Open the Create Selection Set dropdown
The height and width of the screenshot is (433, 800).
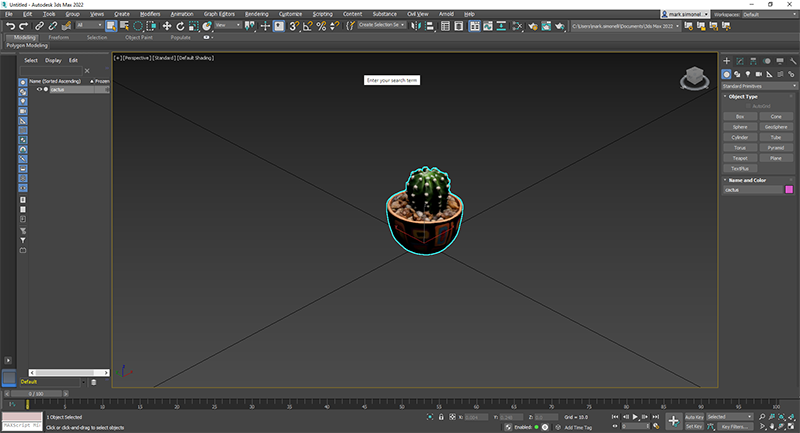381,25
